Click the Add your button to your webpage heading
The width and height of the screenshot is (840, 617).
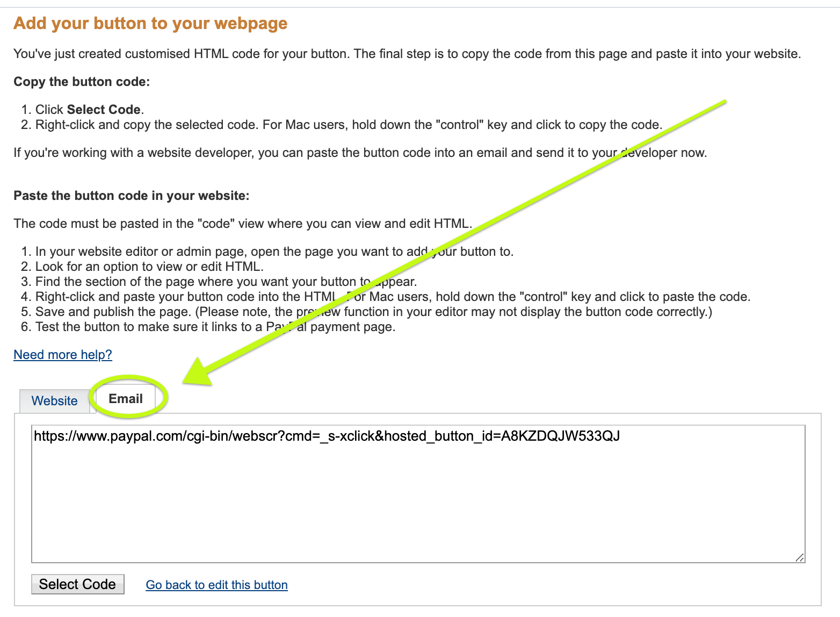pos(150,23)
